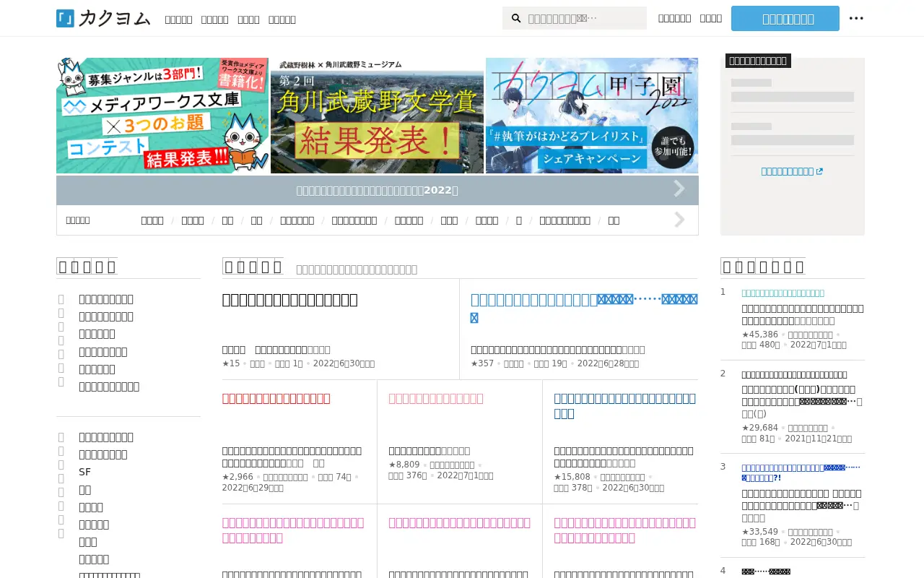Screen dimensions: 924x578
Task: Open the red-titled story rated 2,966 stars
Action: (276, 398)
